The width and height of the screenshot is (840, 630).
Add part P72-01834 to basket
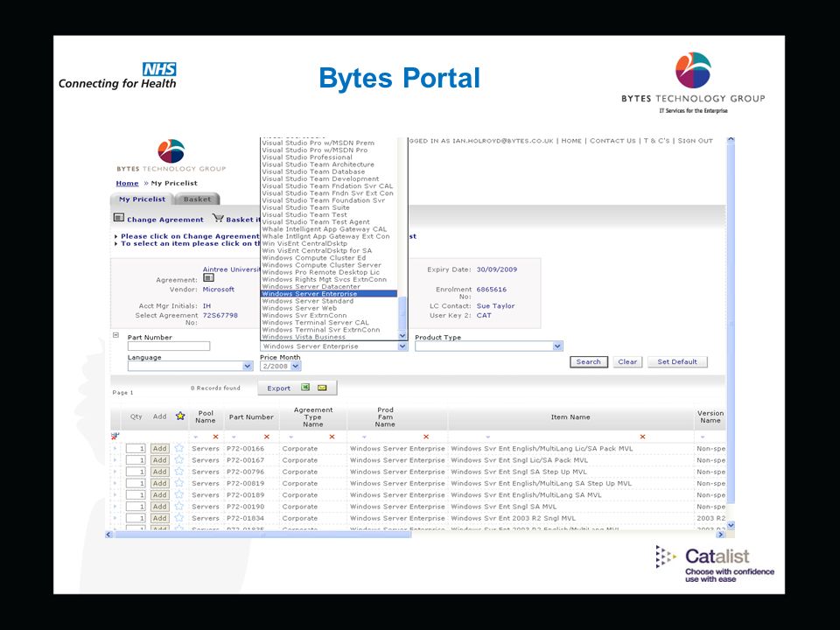159,518
